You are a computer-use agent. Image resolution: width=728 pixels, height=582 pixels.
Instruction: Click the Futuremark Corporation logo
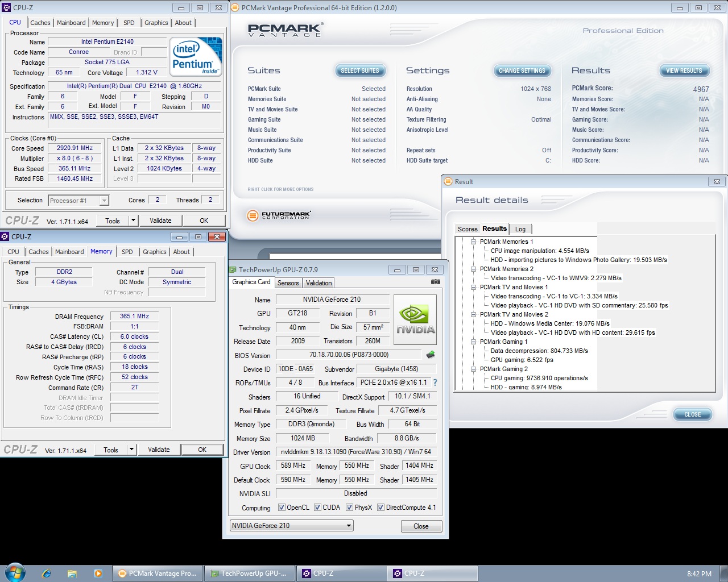coord(279,215)
